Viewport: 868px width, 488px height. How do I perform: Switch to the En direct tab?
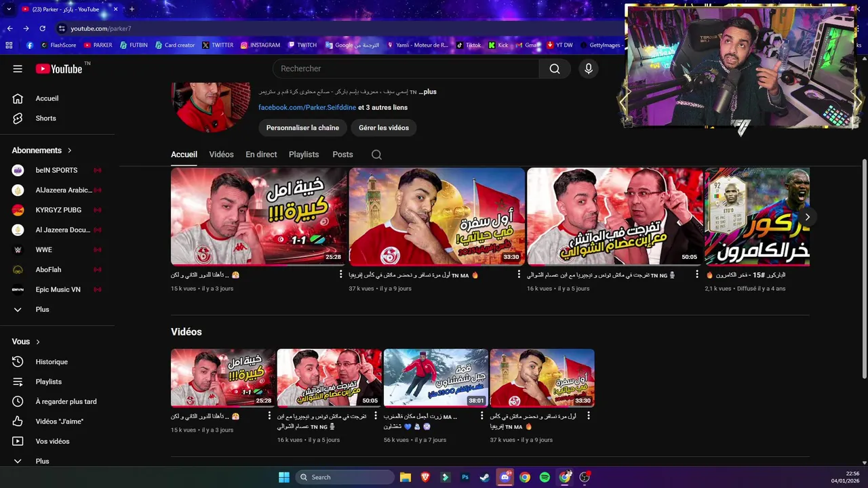(x=261, y=155)
